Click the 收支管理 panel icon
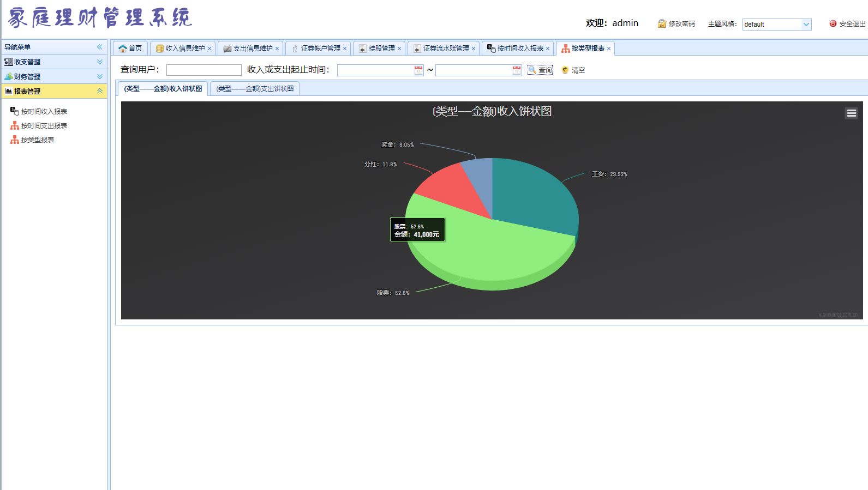The width and height of the screenshot is (868, 490). (9, 62)
